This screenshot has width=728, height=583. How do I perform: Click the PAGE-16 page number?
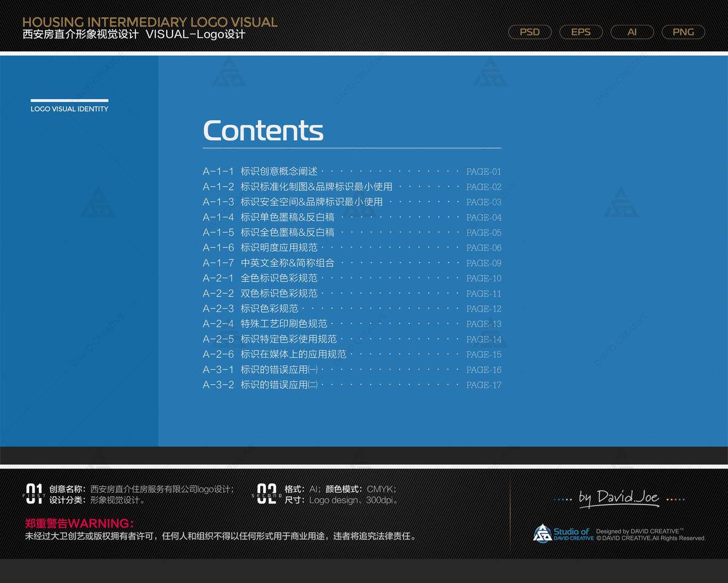pyautogui.click(x=484, y=370)
